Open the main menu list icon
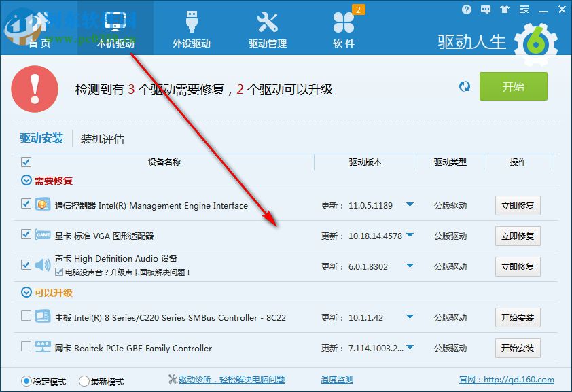Viewport: 572px width, 392px height. click(x=523, y=10)
